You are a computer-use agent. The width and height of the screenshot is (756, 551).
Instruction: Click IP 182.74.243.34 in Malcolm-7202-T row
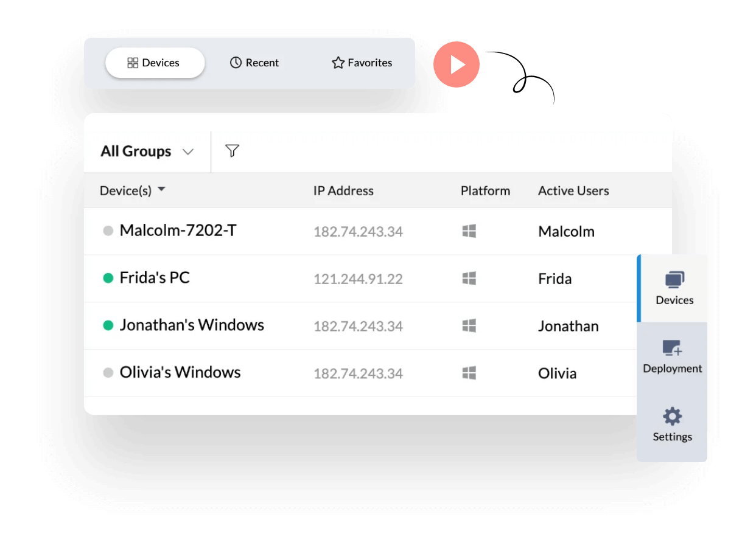tap(358, 232)
